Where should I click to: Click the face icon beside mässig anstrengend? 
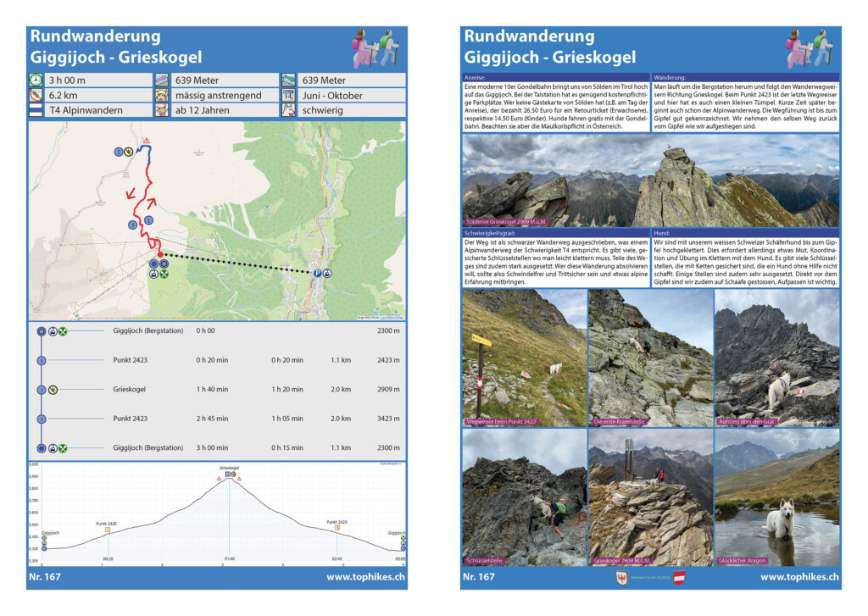(162, 96)
